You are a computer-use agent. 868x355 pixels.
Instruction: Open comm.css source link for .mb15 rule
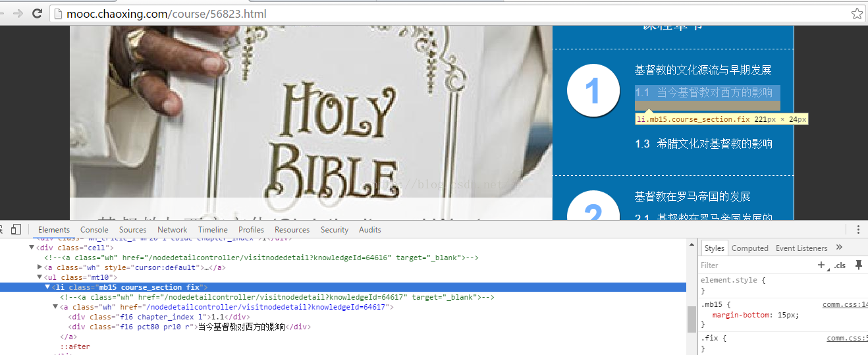pyautogui.click(x=846, y=304)
